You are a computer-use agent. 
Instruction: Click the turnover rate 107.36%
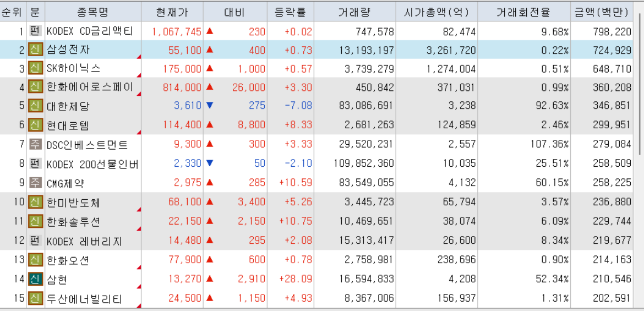[548, 145]
